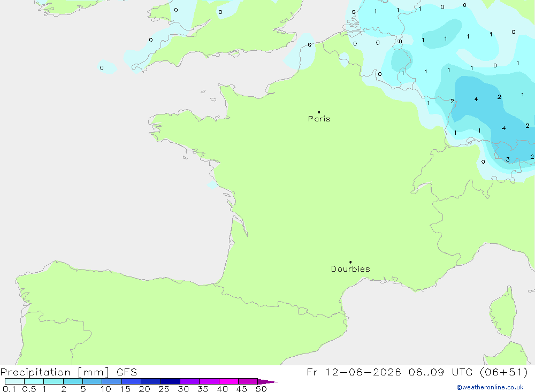
Task: Click the legend value 35
Action: [203, 389]
